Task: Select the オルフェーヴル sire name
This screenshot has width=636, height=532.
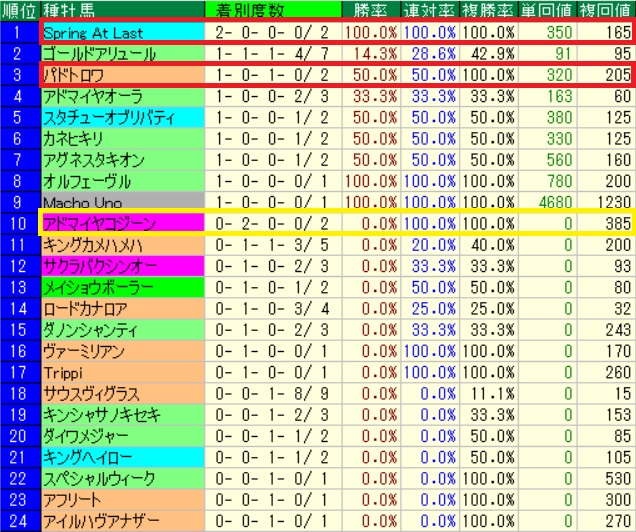Action: pos(87,181)
